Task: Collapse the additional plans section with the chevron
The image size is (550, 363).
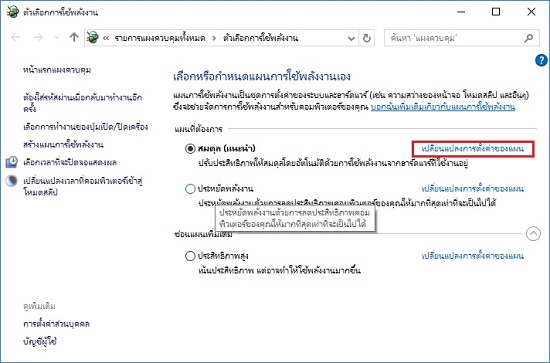Action: point(533,234)
